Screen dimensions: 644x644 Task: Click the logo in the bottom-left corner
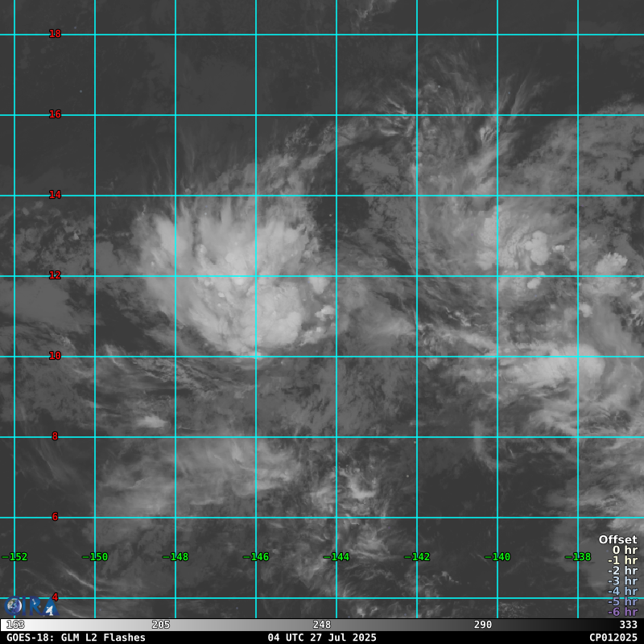click(29, 606)
